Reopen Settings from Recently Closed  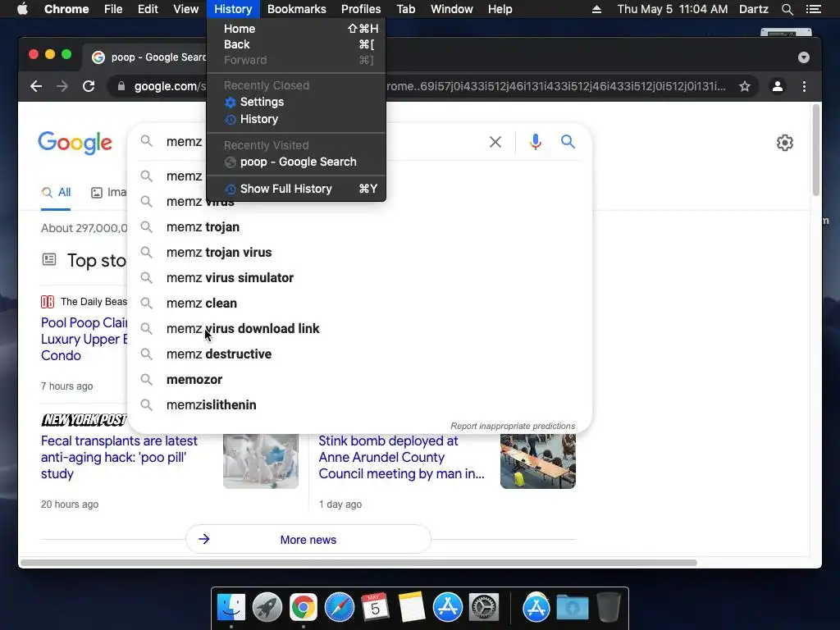tap(296, 102)
